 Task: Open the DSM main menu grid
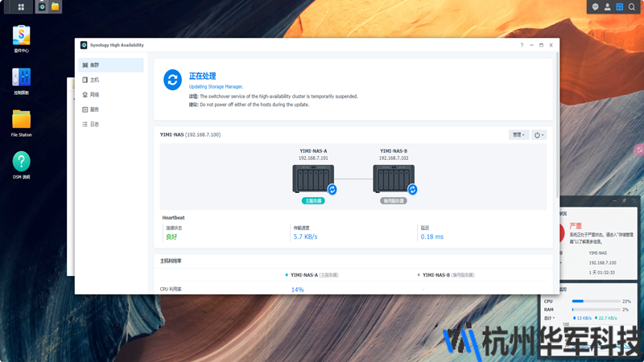(x=21, y=7)
